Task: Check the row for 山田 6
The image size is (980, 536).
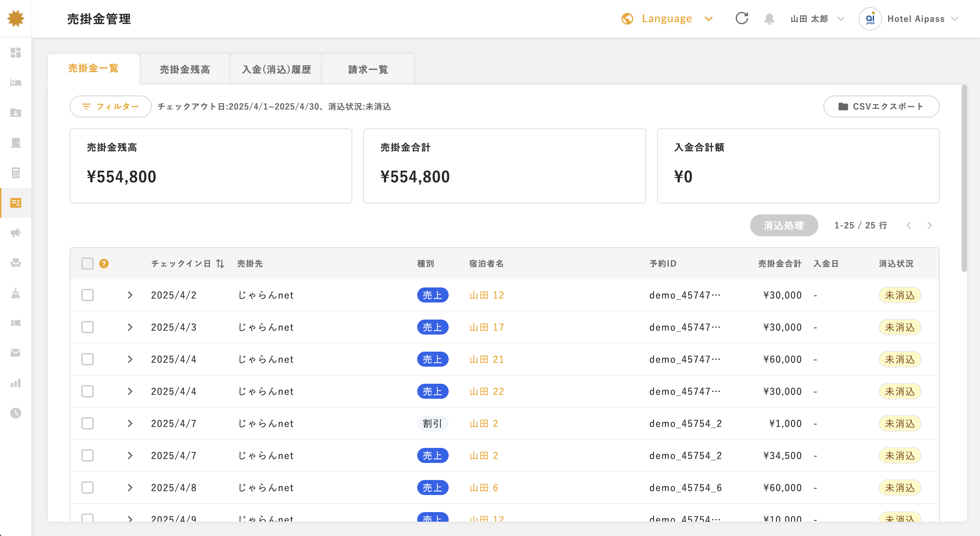Action: point(87,488)
